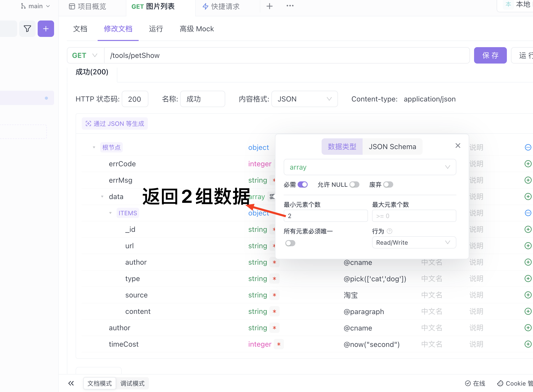The image size is (533, 392).
Task: Add field after timeCost row
Action: (528, 344)
